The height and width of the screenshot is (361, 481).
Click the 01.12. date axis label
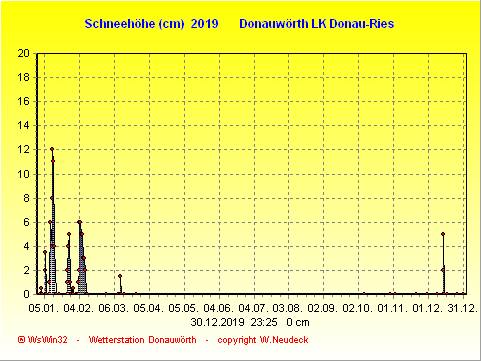click(428, 308)
